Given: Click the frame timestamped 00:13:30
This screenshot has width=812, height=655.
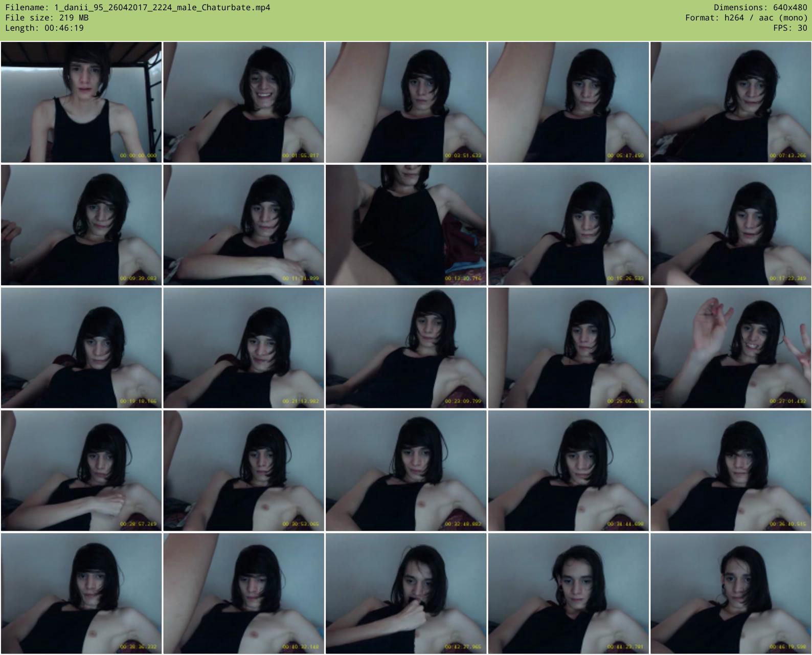Looking at the screenshot, I should point(406,225).
